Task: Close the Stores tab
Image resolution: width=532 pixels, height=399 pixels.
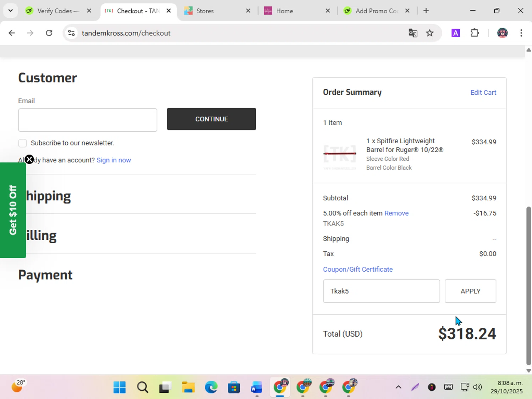Action: (248, 11)
